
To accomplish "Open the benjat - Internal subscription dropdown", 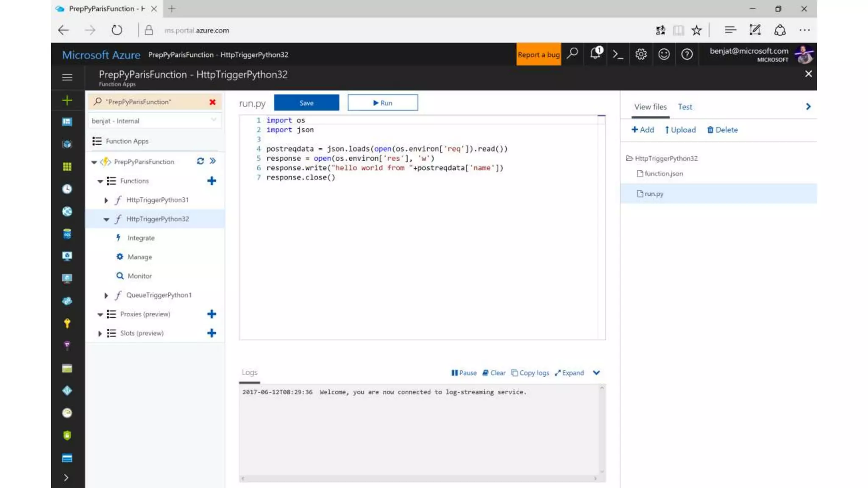I will tap(154, 121).
